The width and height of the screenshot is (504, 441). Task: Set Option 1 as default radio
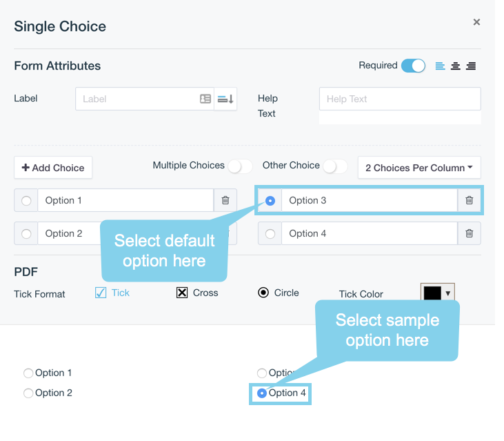point(26,200)
